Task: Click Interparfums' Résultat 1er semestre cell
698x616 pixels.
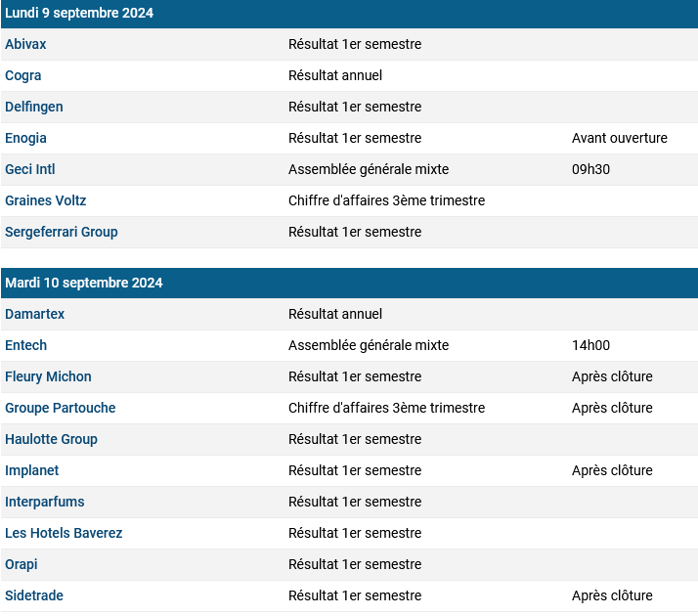Action: coord(355,502)
